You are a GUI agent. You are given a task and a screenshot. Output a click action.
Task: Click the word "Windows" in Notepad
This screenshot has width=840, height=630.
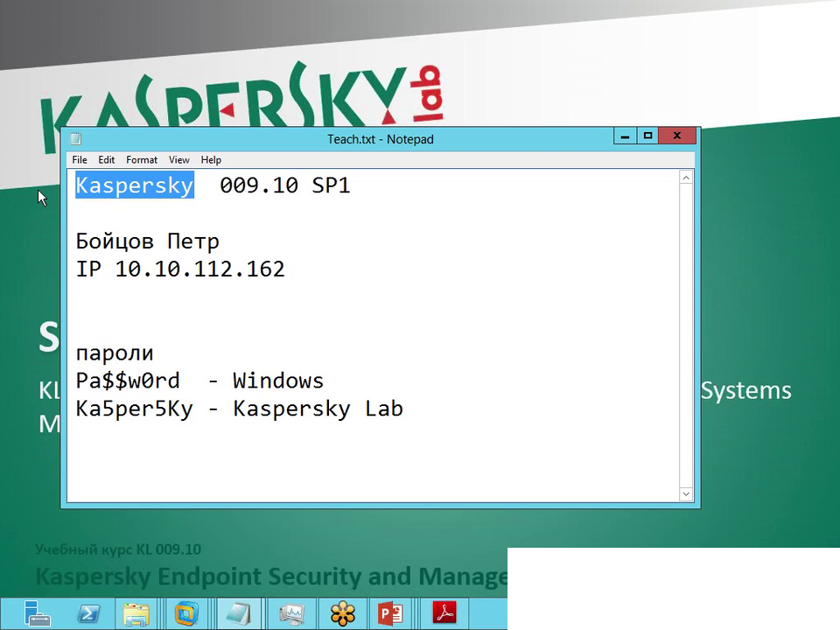click(x=278, y=381)
